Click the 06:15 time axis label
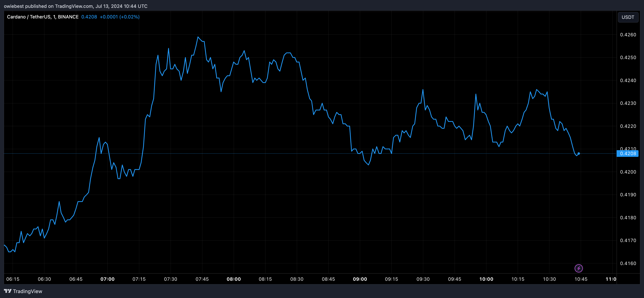This screenshot has height=298, width=644. pos(13,279)
